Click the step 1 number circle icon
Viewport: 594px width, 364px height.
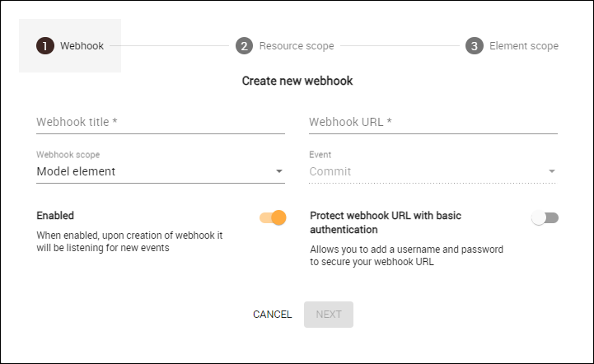click(x=44, y=46)
